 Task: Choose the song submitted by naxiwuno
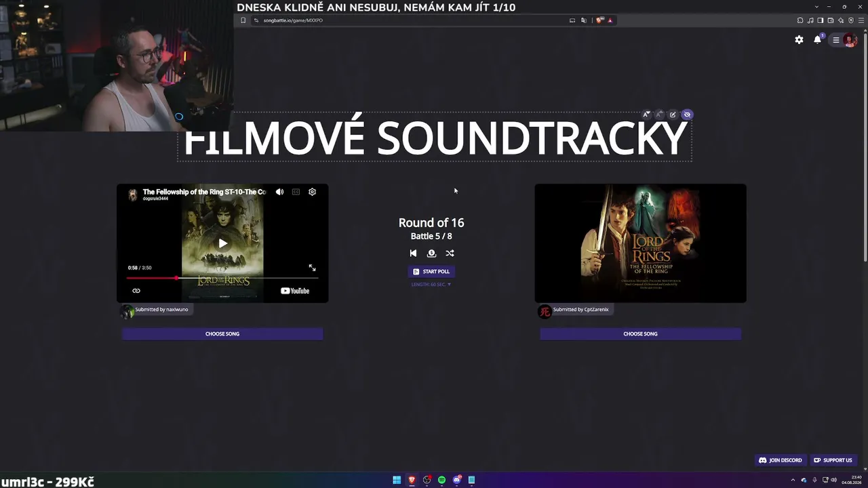coord(222,333)
